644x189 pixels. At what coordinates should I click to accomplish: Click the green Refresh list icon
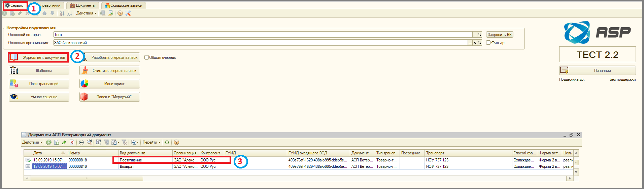[167, 143]
